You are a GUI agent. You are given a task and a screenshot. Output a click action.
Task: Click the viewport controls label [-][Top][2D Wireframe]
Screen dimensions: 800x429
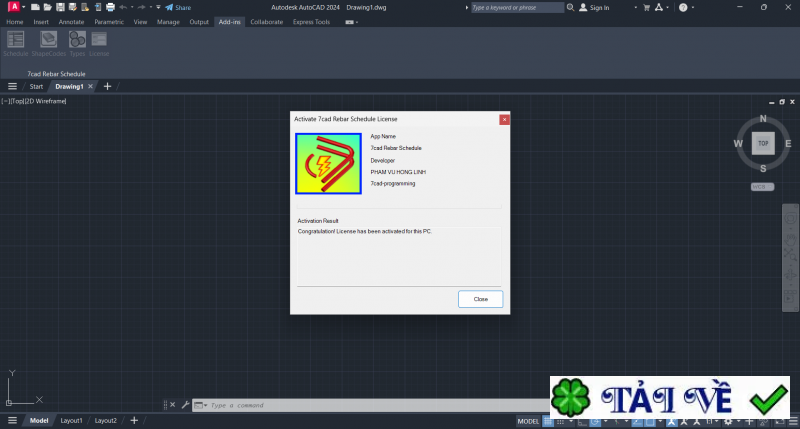click(34, 101)
